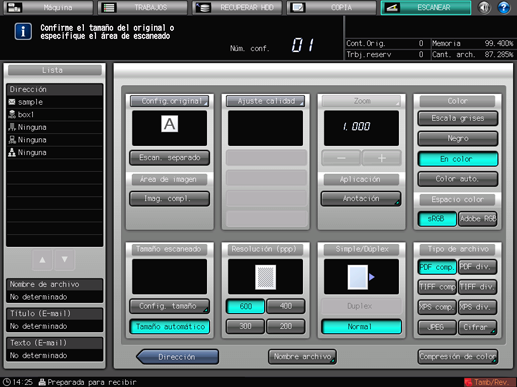
Task: Open the Config. original settings
Action: [x=169, y=101]
